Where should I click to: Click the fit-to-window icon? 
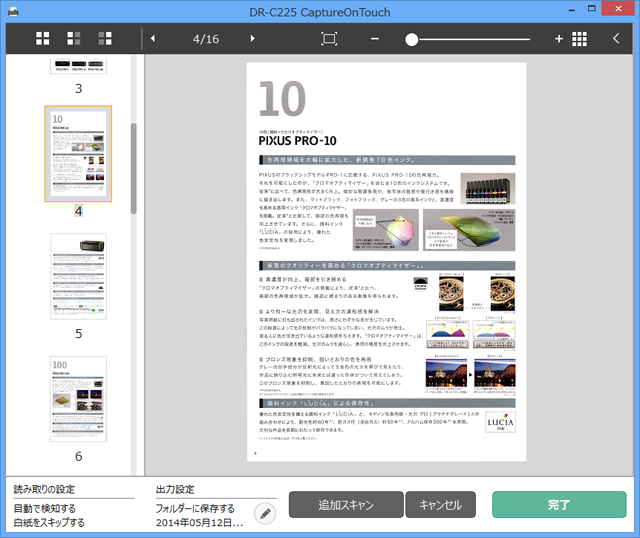click(x=329, y=39)
